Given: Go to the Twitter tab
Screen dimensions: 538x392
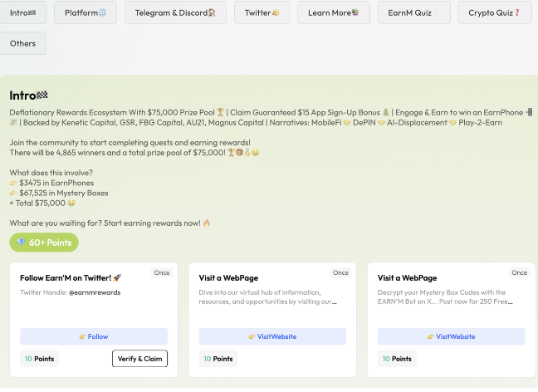Looking at the screenshot, I should pyautogui.click(x=262, y=12).
